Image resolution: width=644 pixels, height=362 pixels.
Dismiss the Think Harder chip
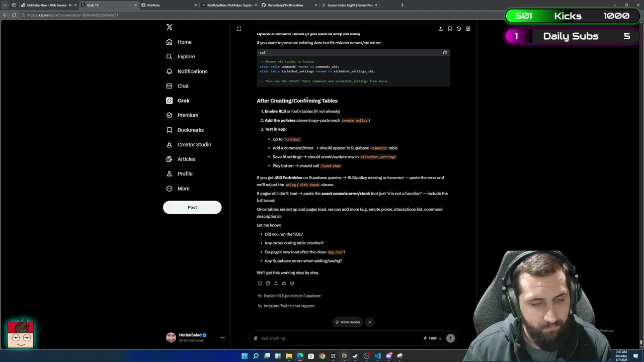click(369, 322)
